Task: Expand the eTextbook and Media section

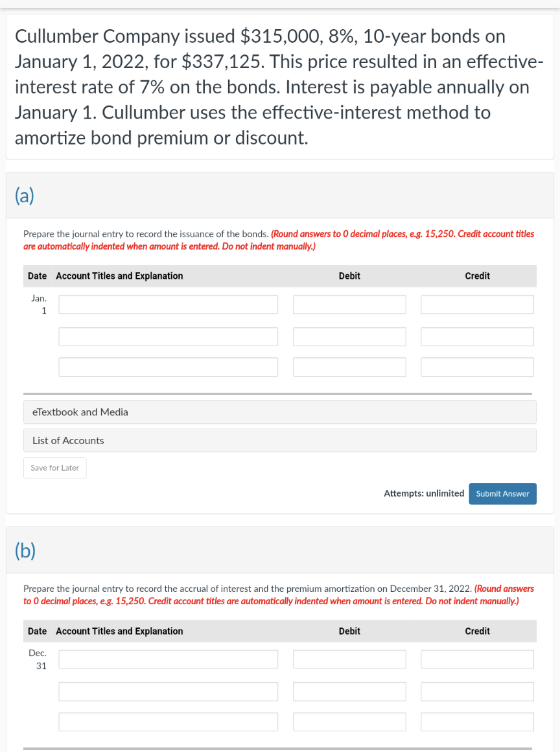Action: [x=80, y=412]
